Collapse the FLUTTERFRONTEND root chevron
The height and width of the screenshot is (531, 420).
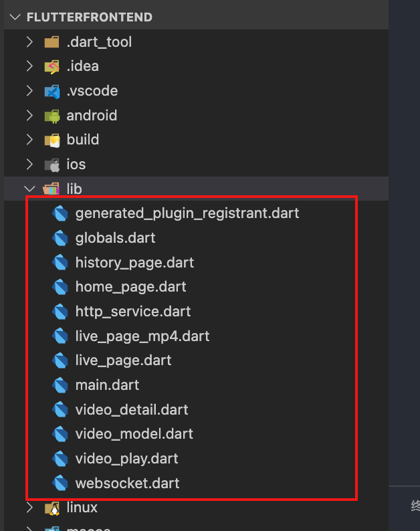point(15,17)
